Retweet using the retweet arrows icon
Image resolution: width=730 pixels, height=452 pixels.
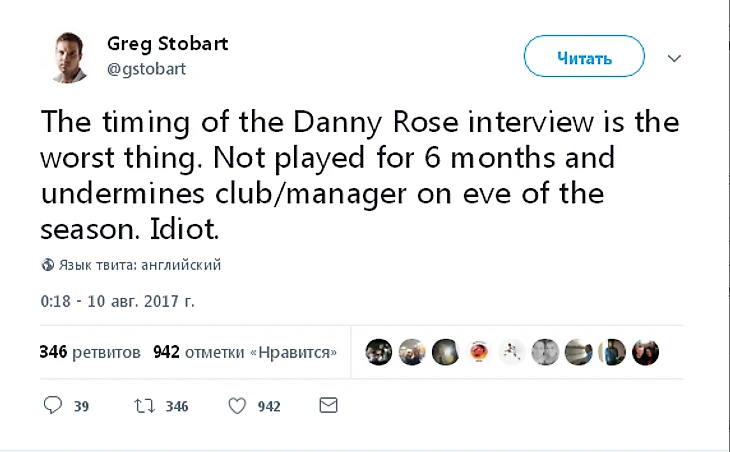click(142, 406)
